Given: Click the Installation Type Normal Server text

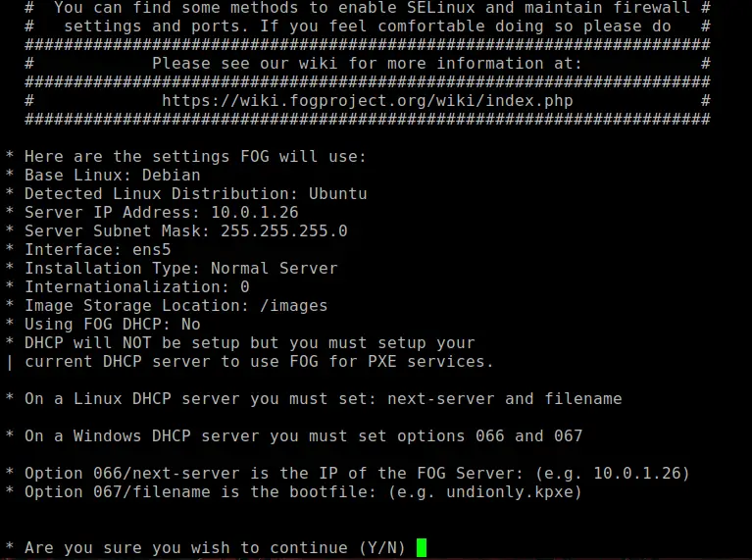Looking at the screenshot, I should point(181,269).
